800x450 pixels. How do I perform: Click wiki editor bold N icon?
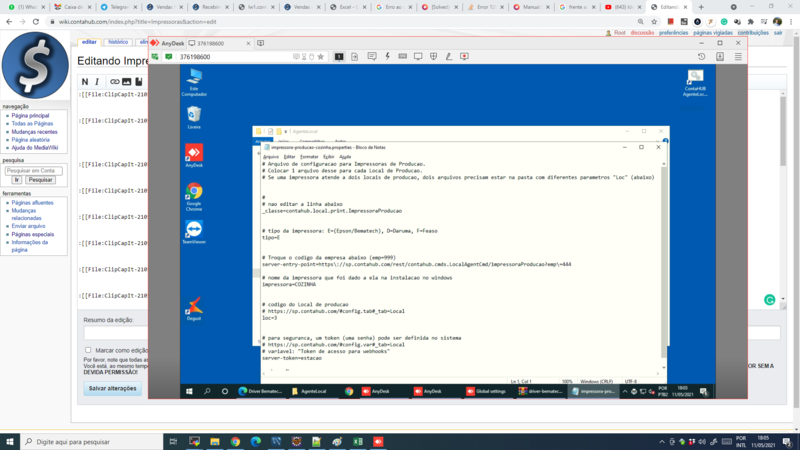85,82
